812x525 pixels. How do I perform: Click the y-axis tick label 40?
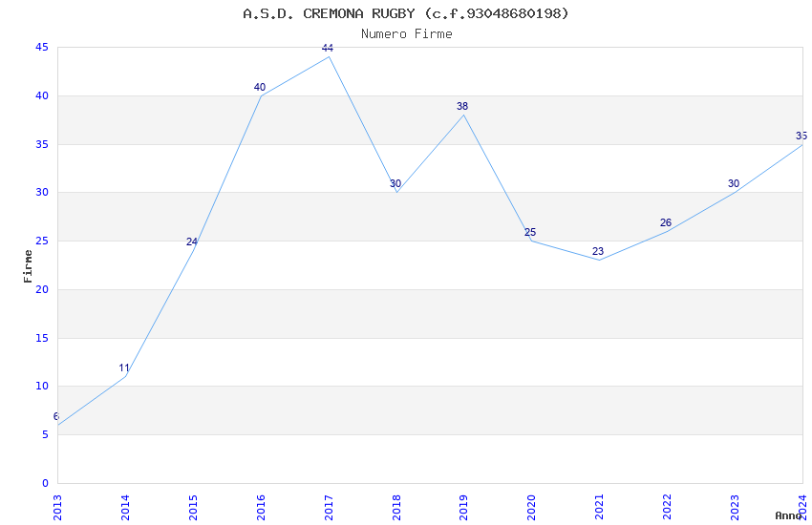(42, 95)
